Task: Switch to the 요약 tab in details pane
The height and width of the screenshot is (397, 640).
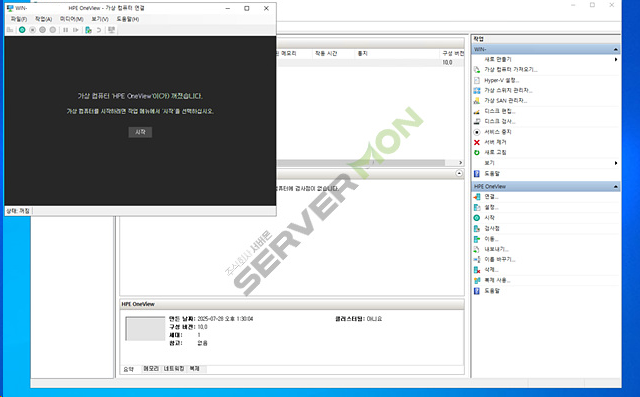Action: tap(129, 369)
